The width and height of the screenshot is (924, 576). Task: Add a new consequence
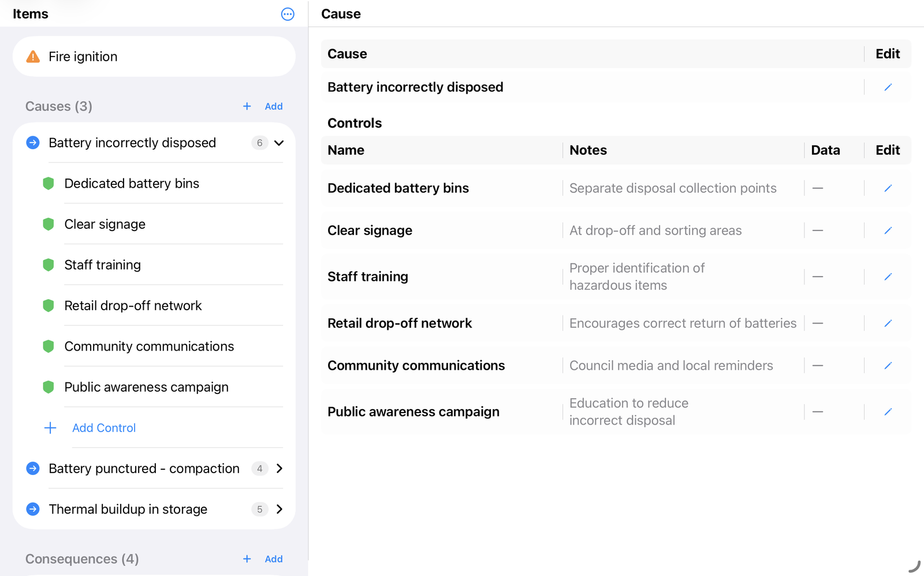[263, 559]
